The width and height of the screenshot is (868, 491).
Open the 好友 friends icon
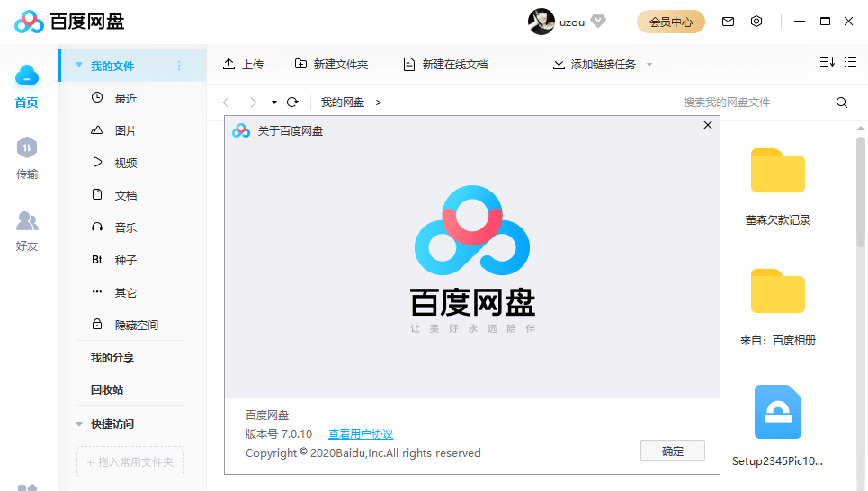(x=27, y=220)
